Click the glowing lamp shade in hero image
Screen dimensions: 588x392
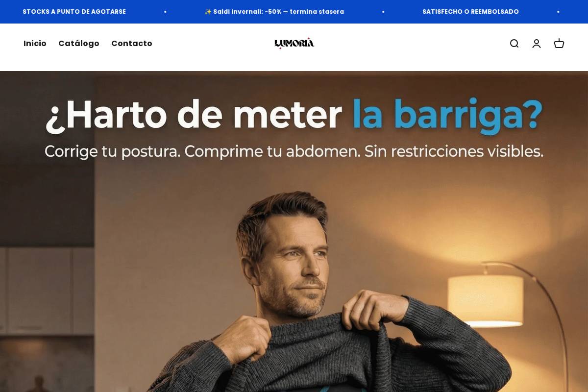coord(486,301)
